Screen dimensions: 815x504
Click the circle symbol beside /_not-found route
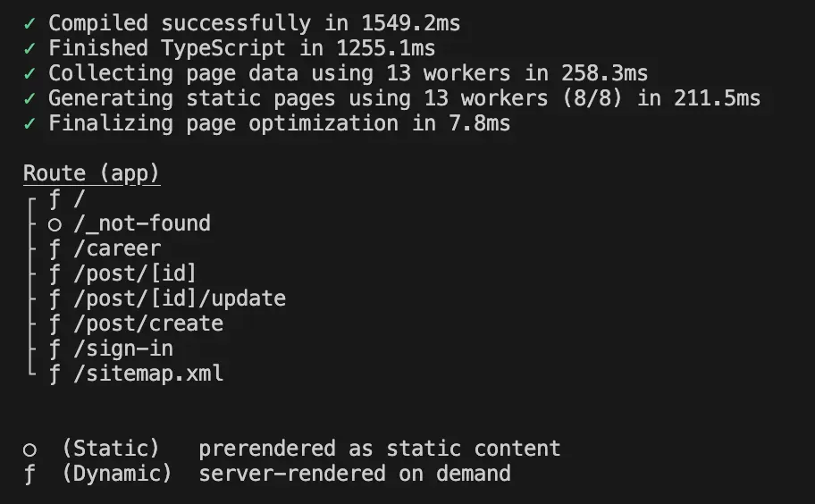point(55,223)
